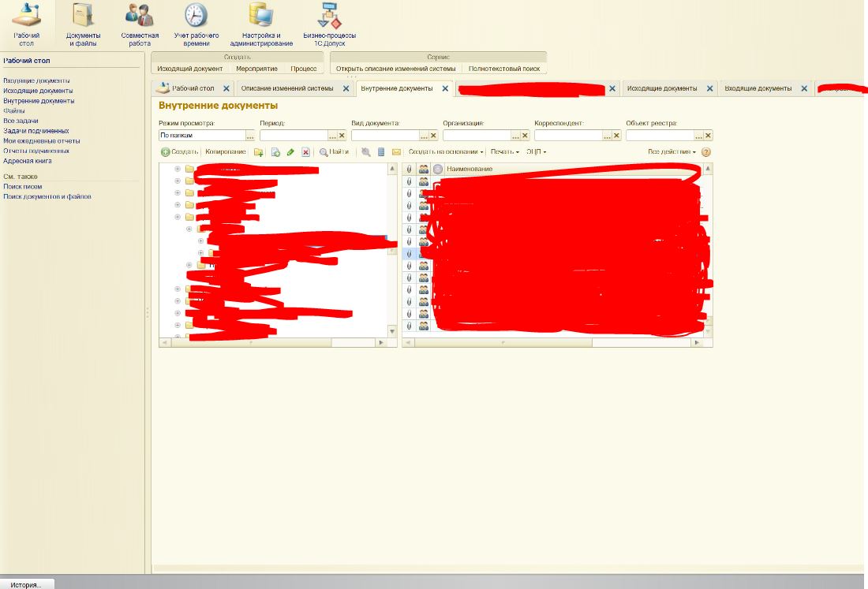Clear the Объект реестра filter

tap(708, 136)
